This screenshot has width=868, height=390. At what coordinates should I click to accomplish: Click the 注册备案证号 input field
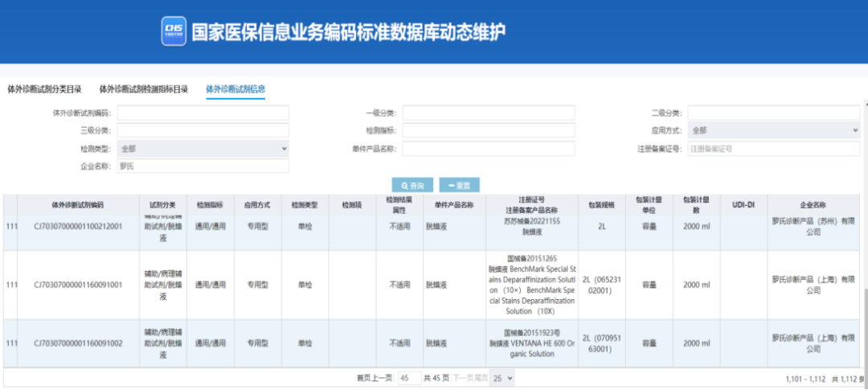click(x=773, y=149)
